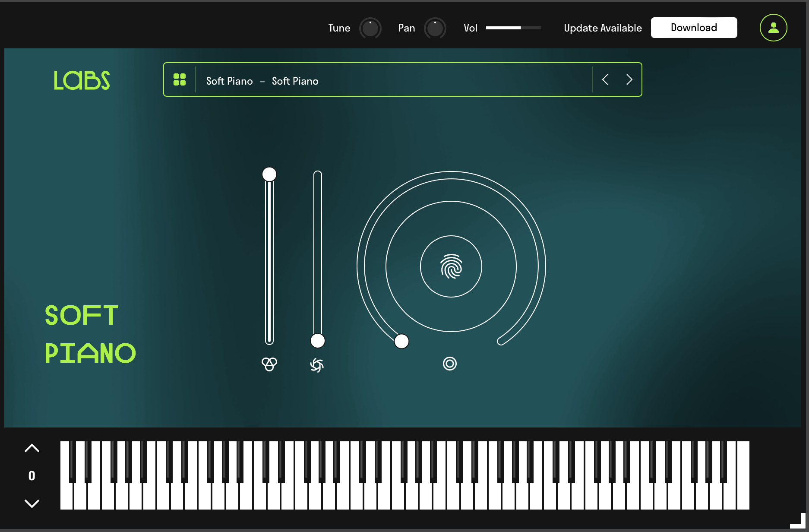Click the Pan label
This screenshot has width=809, height=532.
click(407, 28)
